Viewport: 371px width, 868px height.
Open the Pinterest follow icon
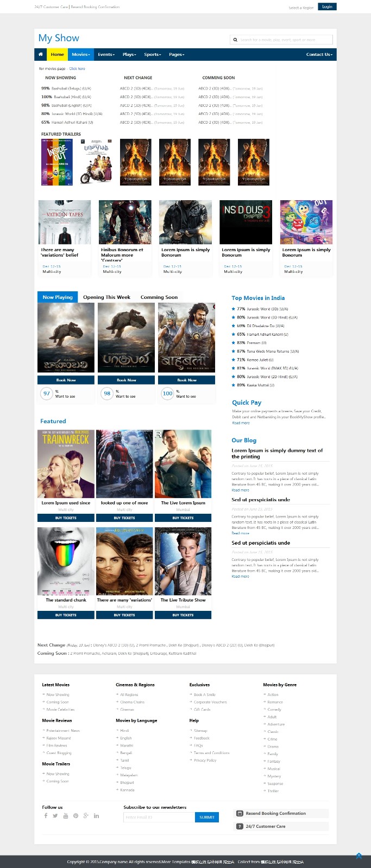tap(76, 815)
